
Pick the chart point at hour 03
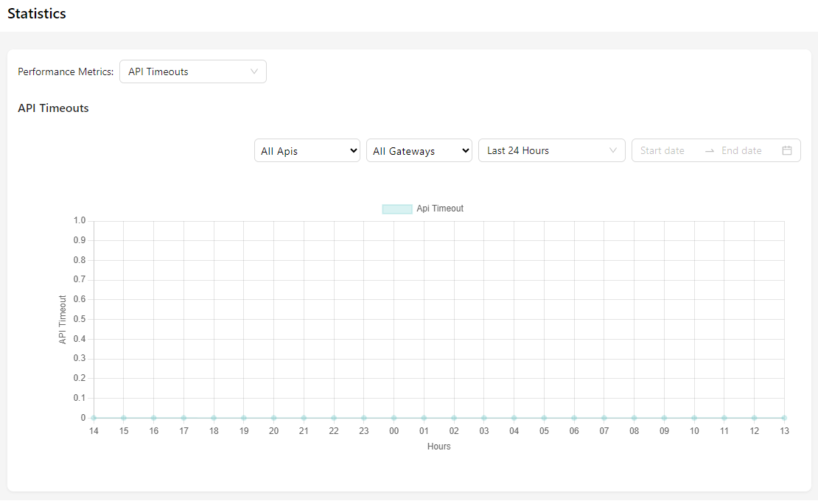[x=484, y=418]
